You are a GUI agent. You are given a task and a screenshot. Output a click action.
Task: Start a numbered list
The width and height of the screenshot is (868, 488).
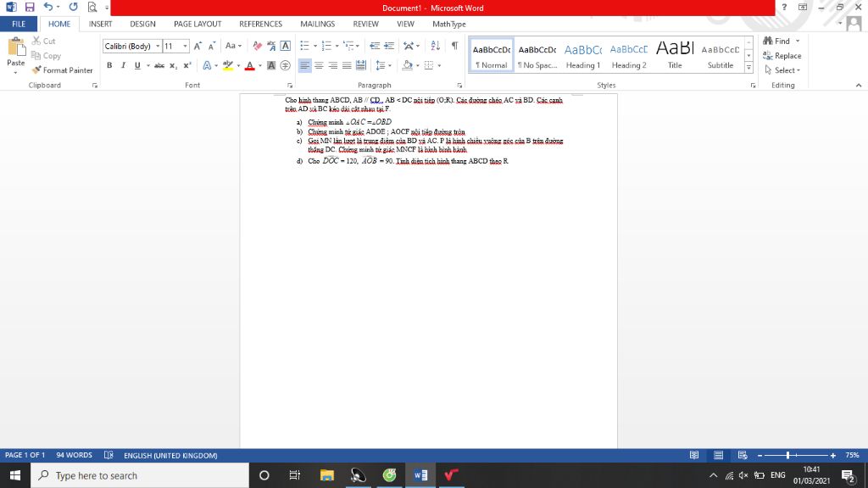point(326,46)
